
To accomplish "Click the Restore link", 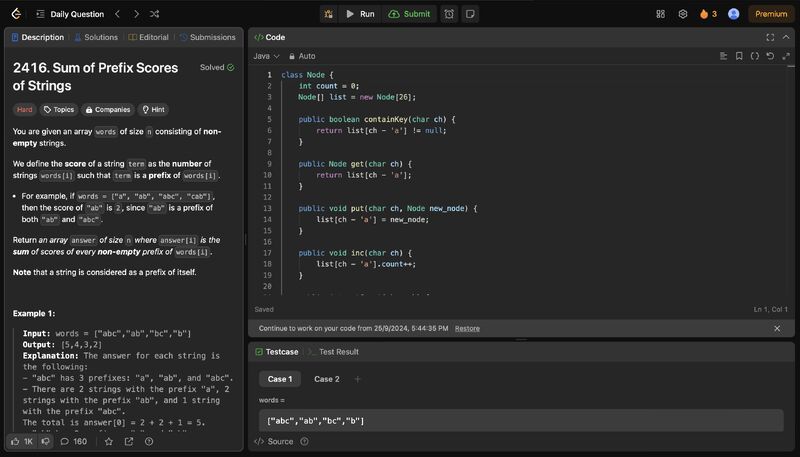I will tap(467, 328).
